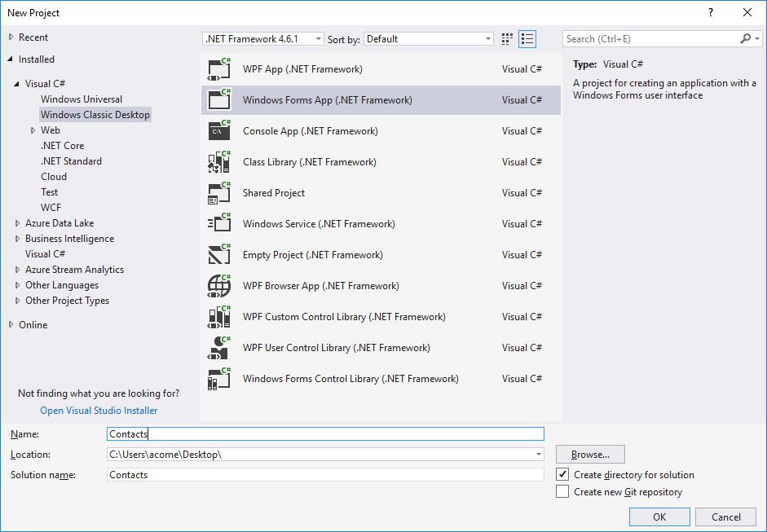This screenshot has height=532, width=767.
Task: Expand the Other Languages node
Action: coord(17,285)
